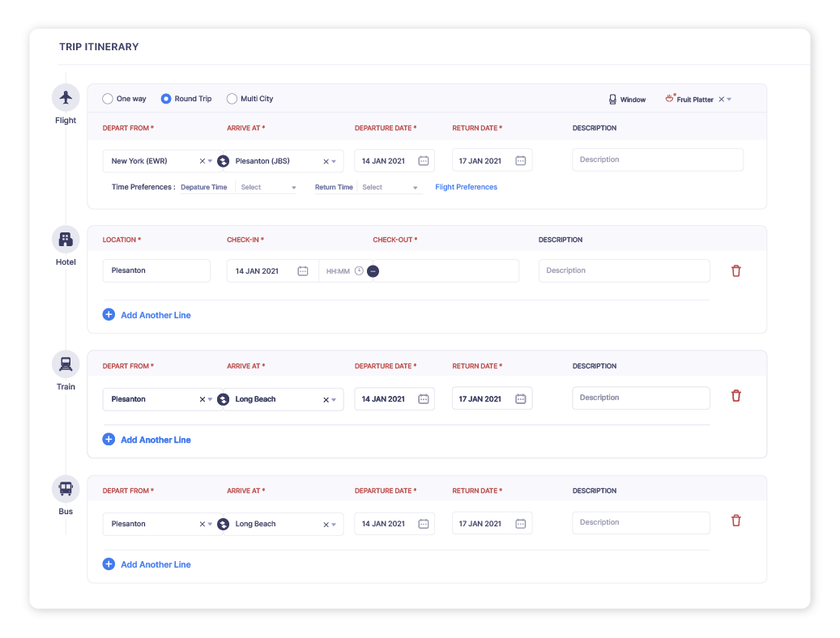Open the hotel check-in calendar
The height and width of the screenshot is (638, 840).
pos(302,270)
